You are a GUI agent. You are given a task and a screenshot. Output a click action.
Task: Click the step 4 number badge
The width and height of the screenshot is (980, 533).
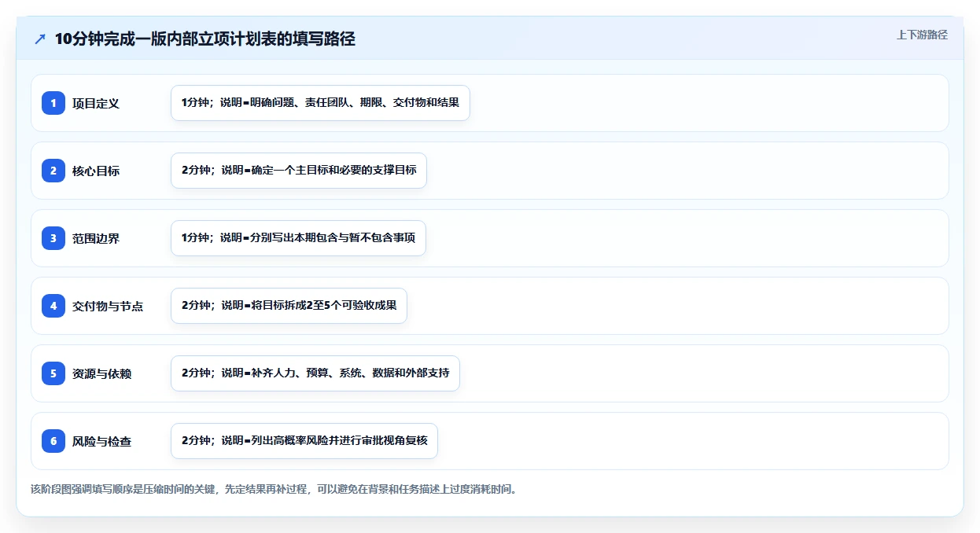[53, 306]
